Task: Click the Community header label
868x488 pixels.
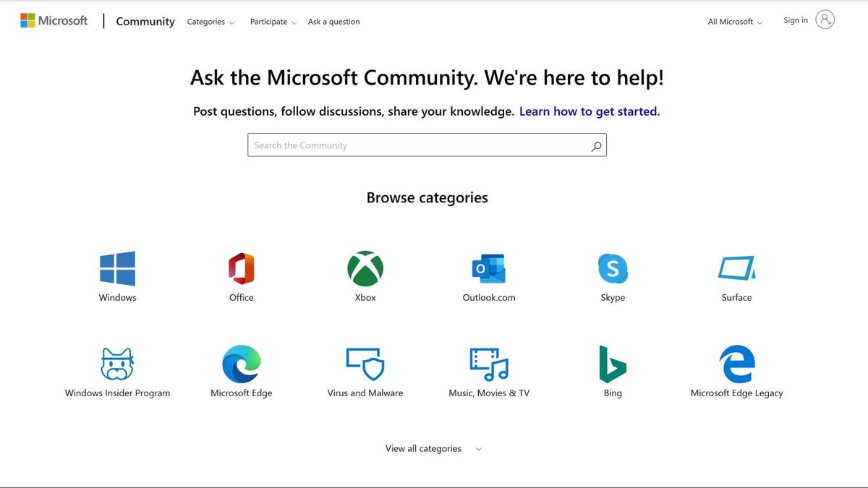Action: pyautogui.click(x=145, y=21)
